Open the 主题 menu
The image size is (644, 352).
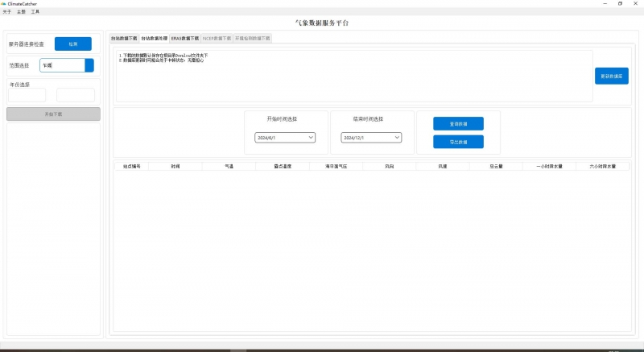[21, 12]
